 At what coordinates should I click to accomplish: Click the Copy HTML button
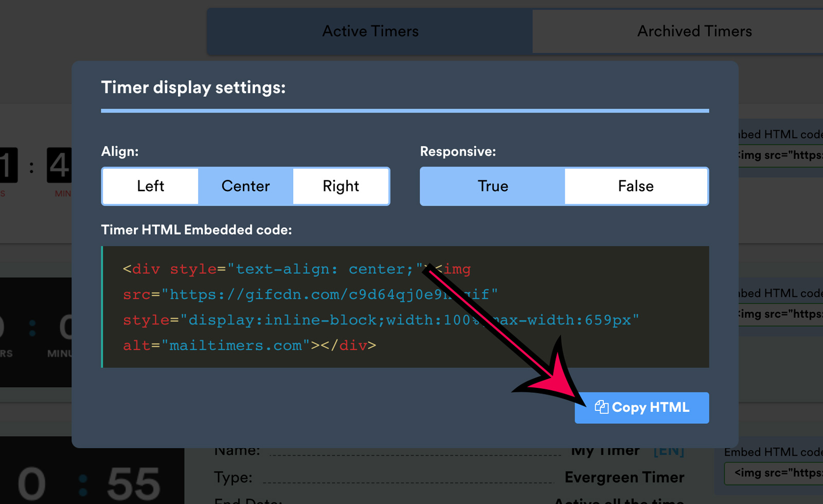pyautogui.click(x=641, y=407)
